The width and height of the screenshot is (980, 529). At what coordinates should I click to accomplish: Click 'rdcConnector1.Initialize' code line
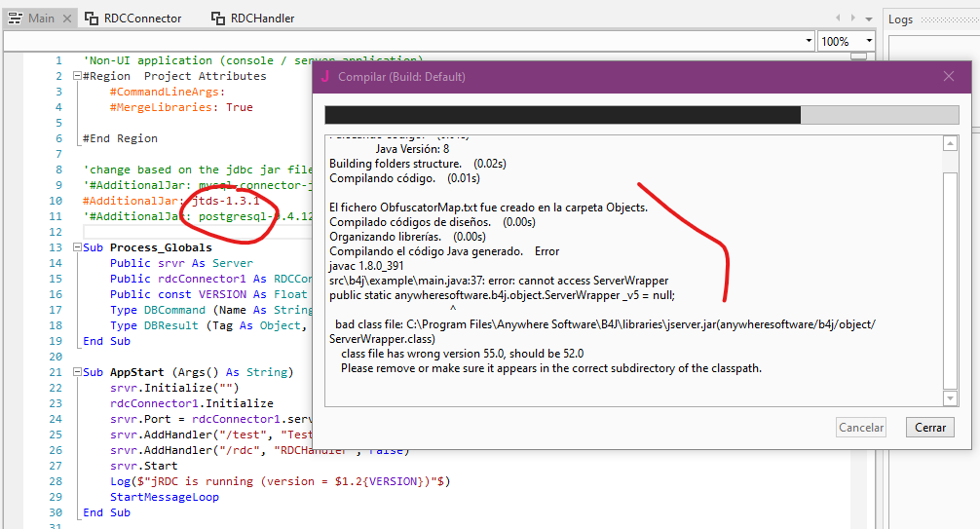point(191,403)
